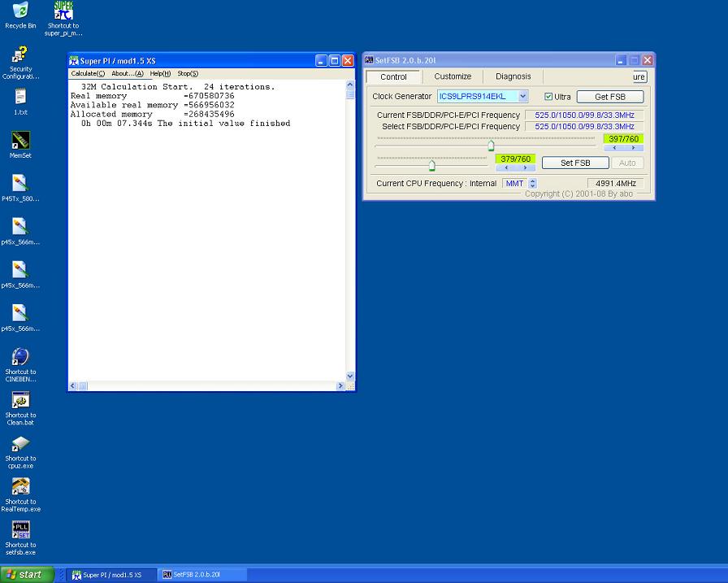This screenshot has width=728, height=583.
Task: Click the SetFSB title bar PLL icon
Action: click(369, 60)
